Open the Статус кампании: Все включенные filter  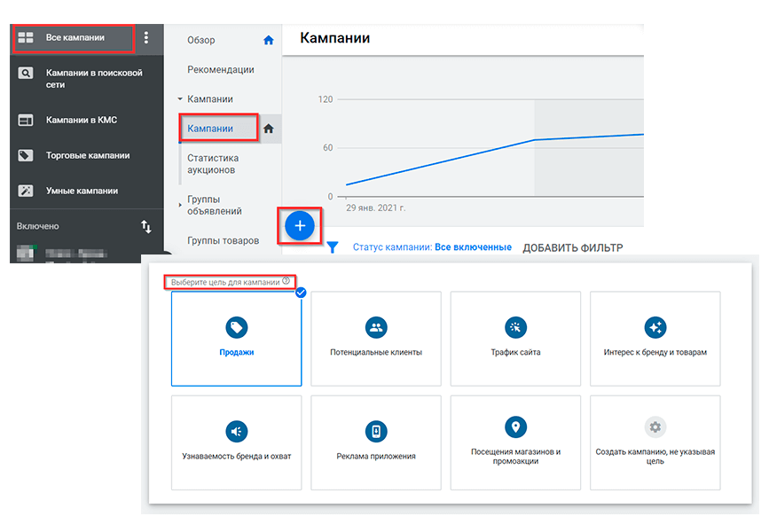coord(432,247)
